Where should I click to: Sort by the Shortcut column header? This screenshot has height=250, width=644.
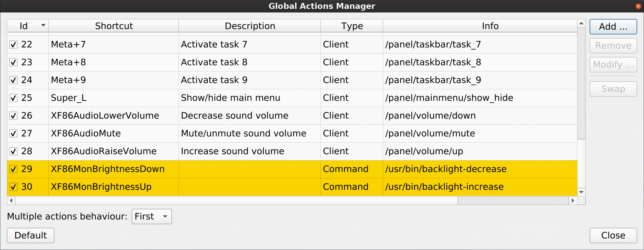point(113,26)
